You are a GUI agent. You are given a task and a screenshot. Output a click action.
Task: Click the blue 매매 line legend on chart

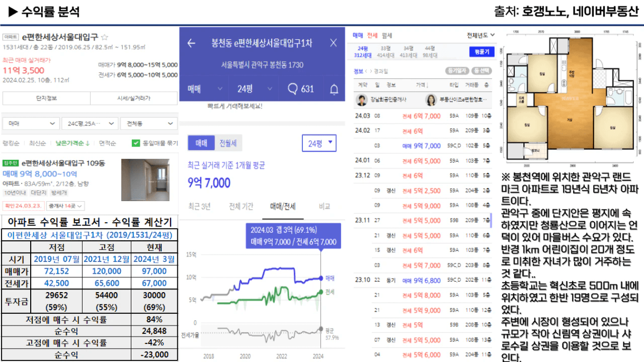[x=329, y=277]
